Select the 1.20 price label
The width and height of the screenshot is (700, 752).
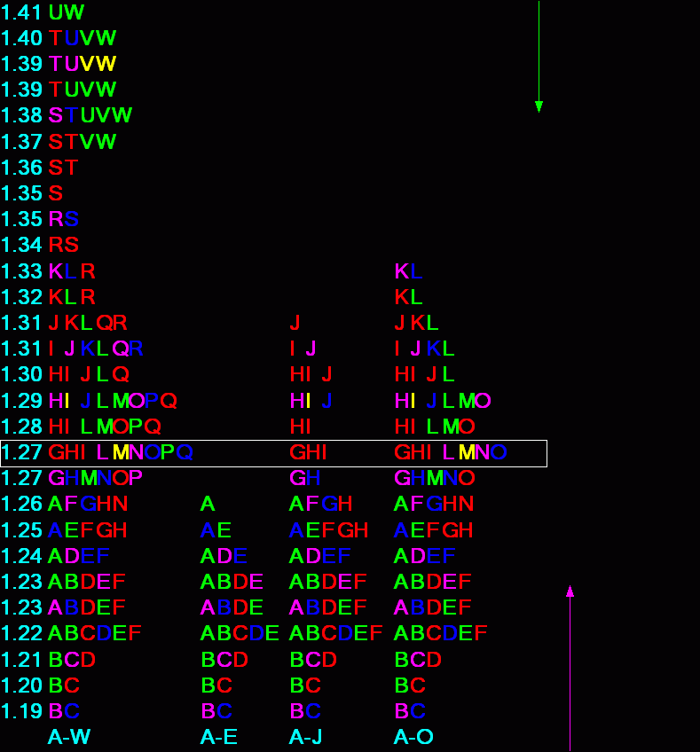(x=21, y=685)
